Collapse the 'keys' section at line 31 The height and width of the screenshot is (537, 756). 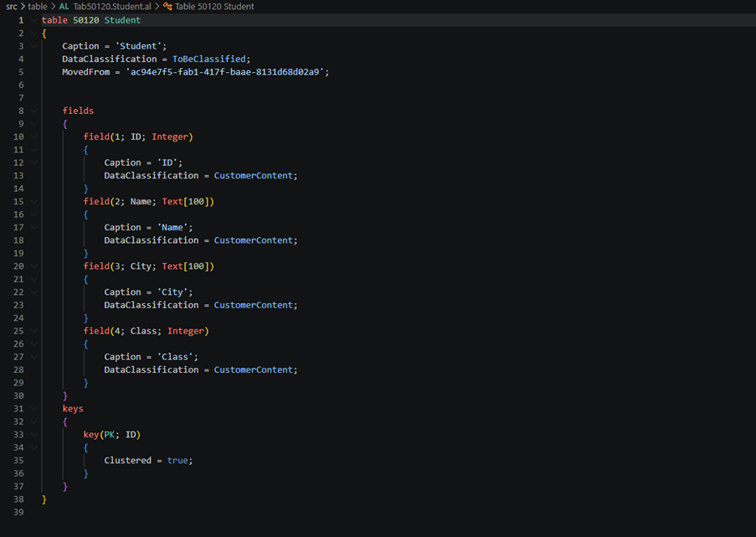(33, 409)
